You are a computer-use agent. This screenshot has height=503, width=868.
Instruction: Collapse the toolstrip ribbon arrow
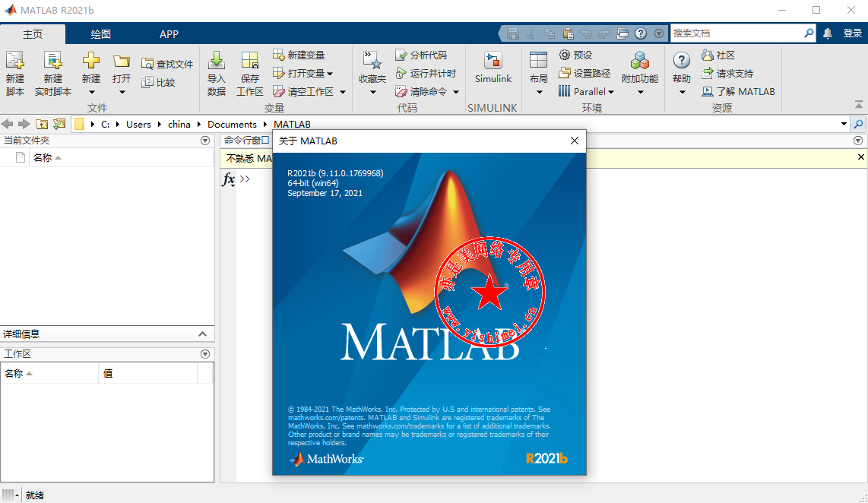(x=859, y=104)
